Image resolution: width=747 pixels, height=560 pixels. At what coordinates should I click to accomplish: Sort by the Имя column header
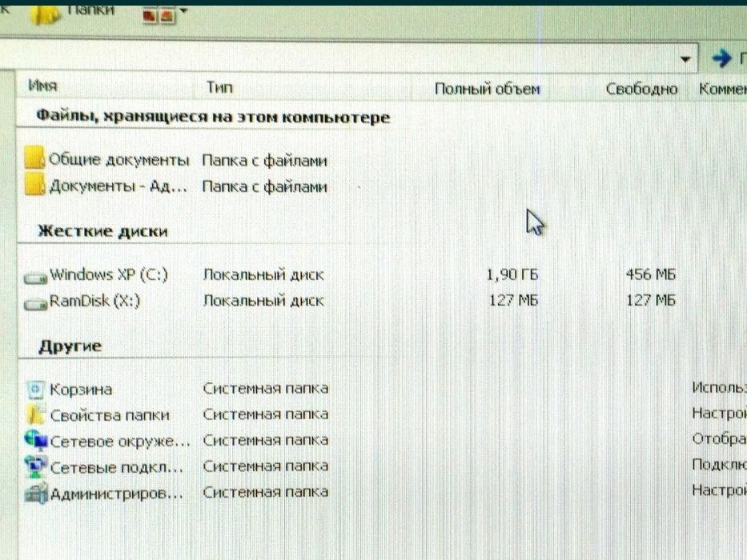click(x=43, y=86)
